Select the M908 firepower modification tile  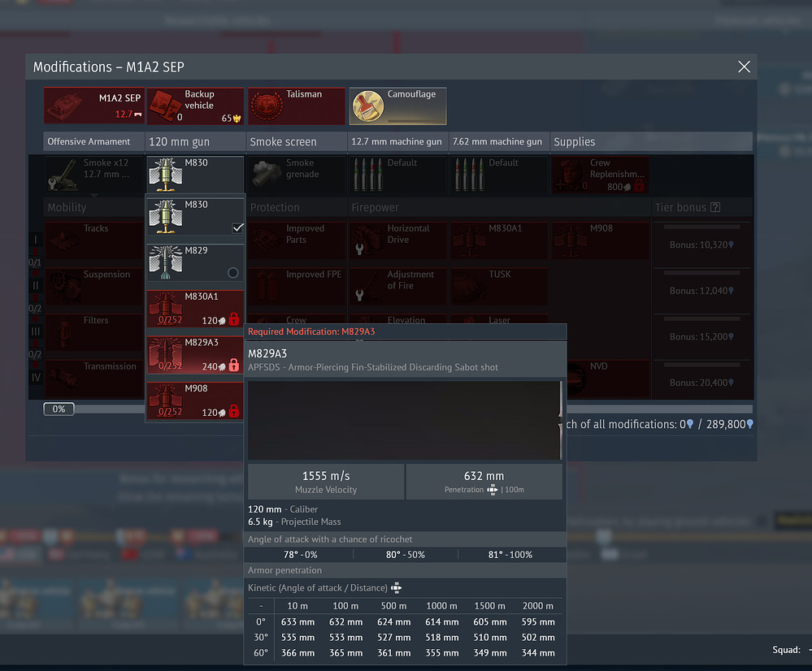click(x=600, y=240)
